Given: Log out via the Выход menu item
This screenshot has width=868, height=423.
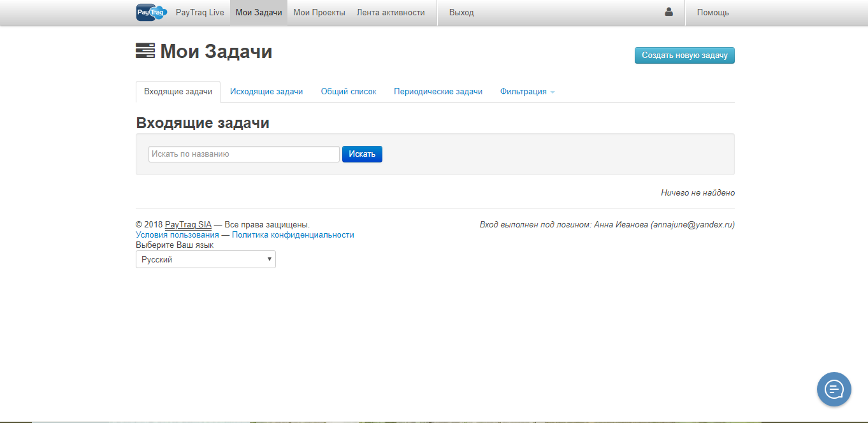Looking at the screenshot, I should coord(461,11).
